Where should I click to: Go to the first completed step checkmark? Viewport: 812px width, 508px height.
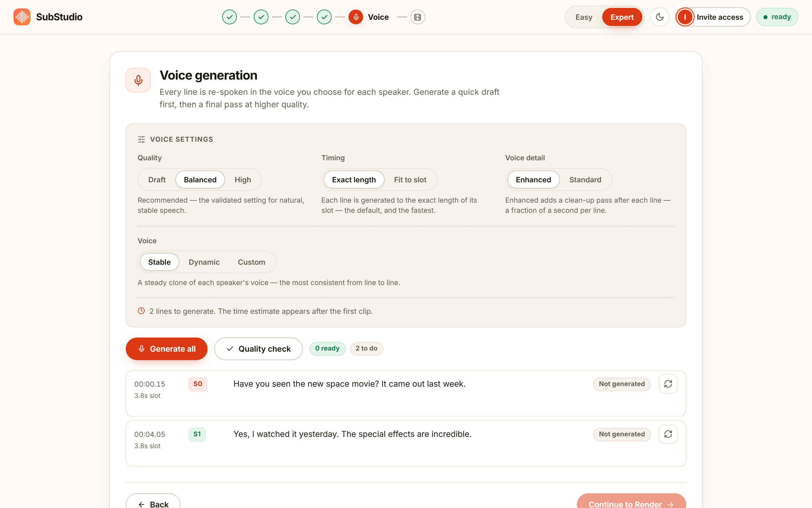click(230, 17)
